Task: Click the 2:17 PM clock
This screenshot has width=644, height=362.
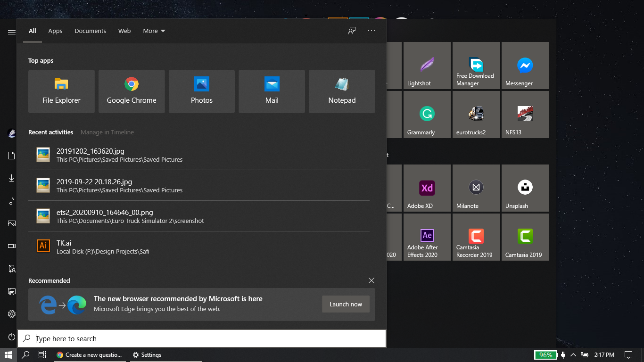Action: (604, 355)
